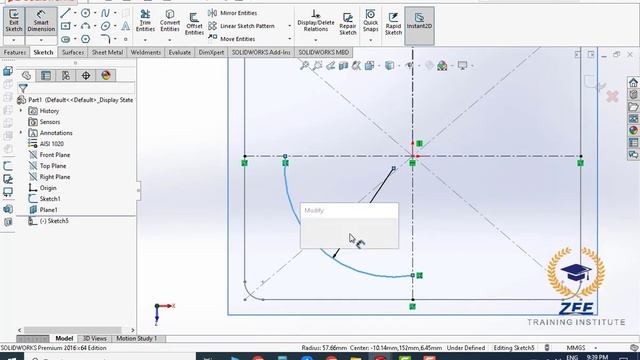Switch to the Sheet Metal tab
Viewport: 640px width, 360px height.
pos(107,52)
